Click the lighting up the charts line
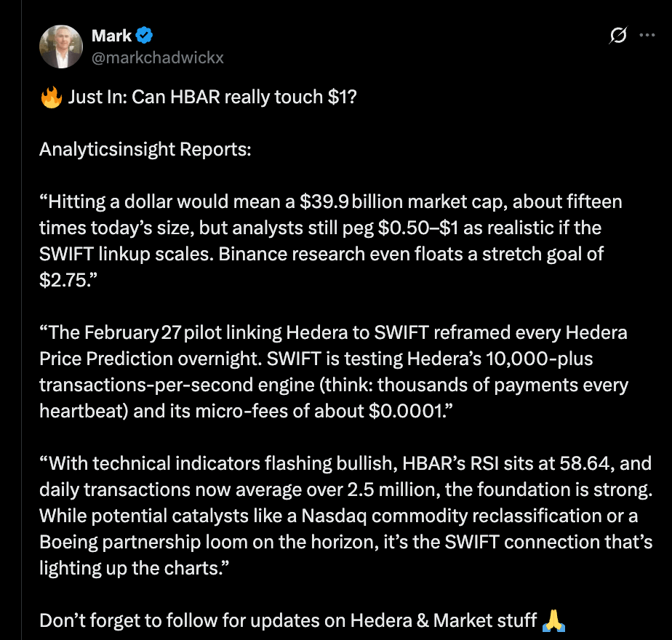The height and width of the screenshot is (640, 672). point(134,569)
